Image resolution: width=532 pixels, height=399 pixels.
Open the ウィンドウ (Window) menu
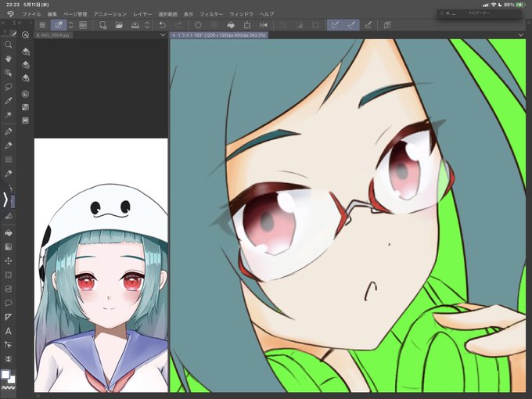click(241, 14)
